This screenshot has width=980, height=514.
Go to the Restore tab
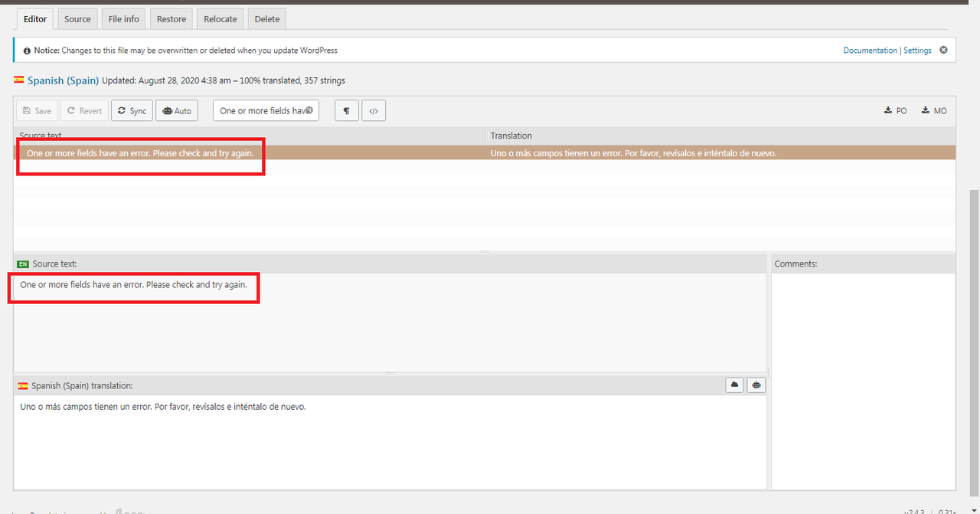point(171,19)
